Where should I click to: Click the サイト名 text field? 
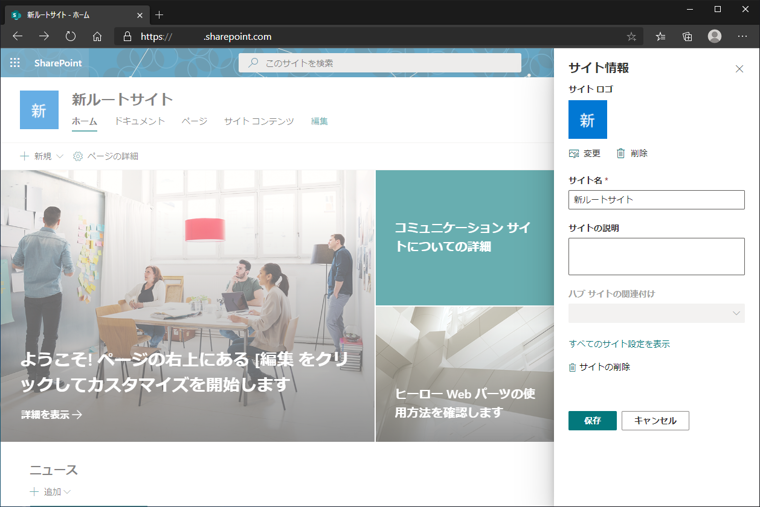pos(656,200)
